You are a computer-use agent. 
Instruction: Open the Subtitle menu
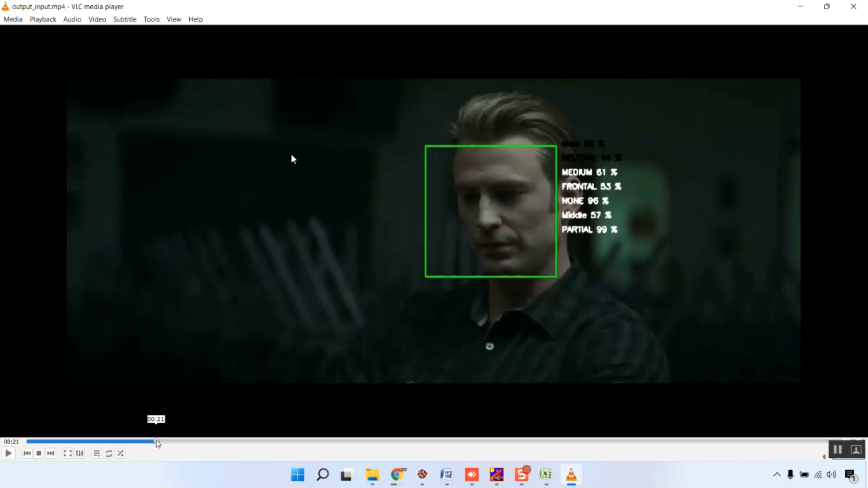124,19
